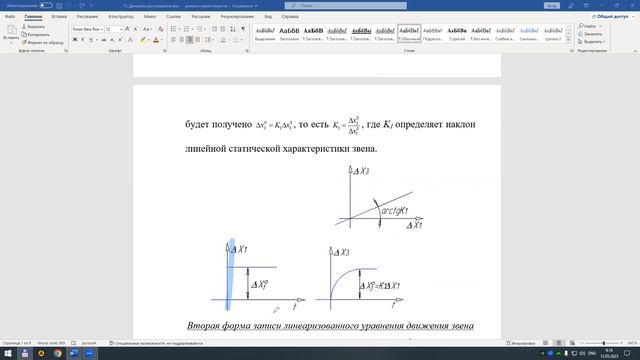Toggle subscript formatting
The width and height of the screenshot is (640, 360).
point(112,40)
